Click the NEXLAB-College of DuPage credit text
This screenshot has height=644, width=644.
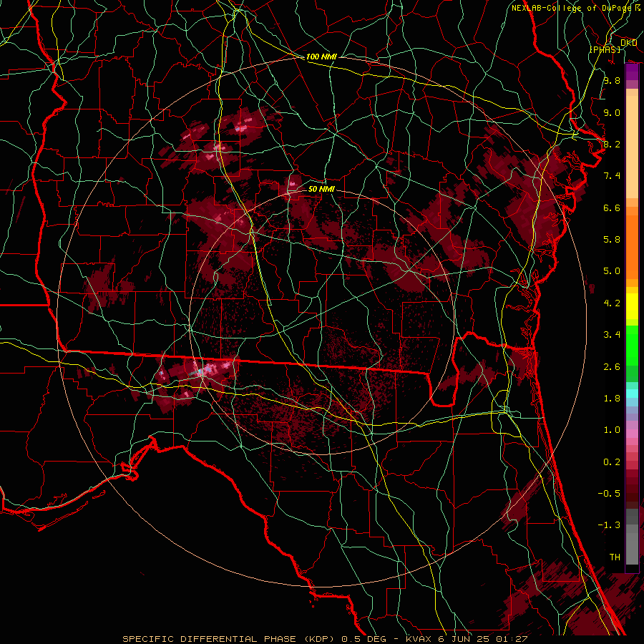(x=571, y=8)
